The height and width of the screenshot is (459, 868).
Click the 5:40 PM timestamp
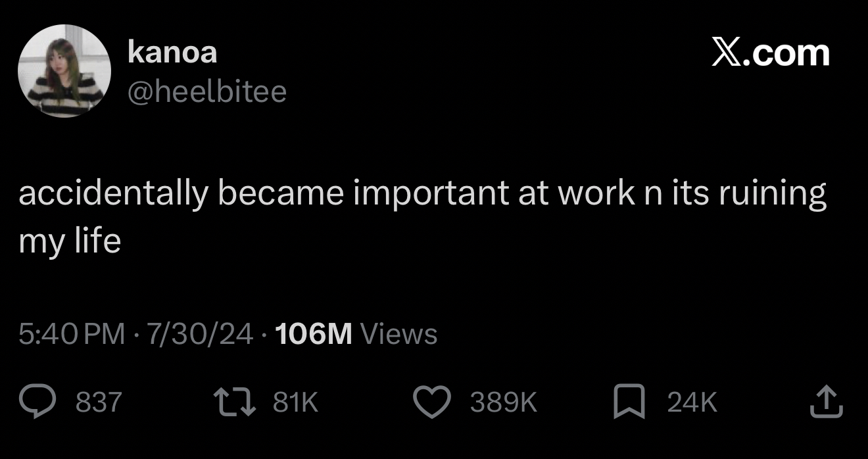tap(72, 334)
